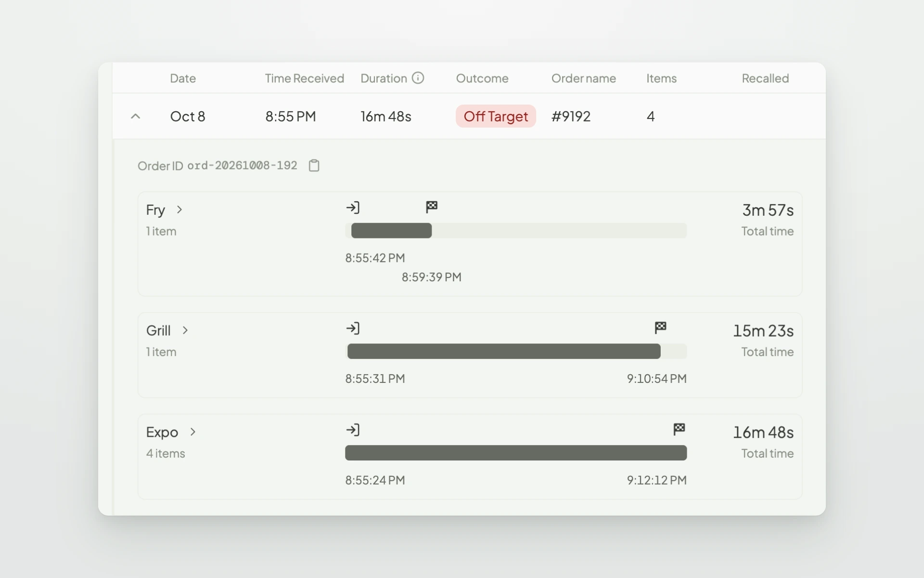Sort by the Time Received column header
This screenshot has width=924, height=578.
coord(305,79)
